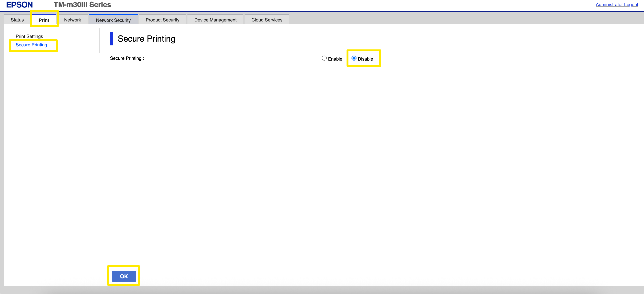The image size is (644, 294).
Task: Click Administrator Logout link
Action: pos(617,4)
